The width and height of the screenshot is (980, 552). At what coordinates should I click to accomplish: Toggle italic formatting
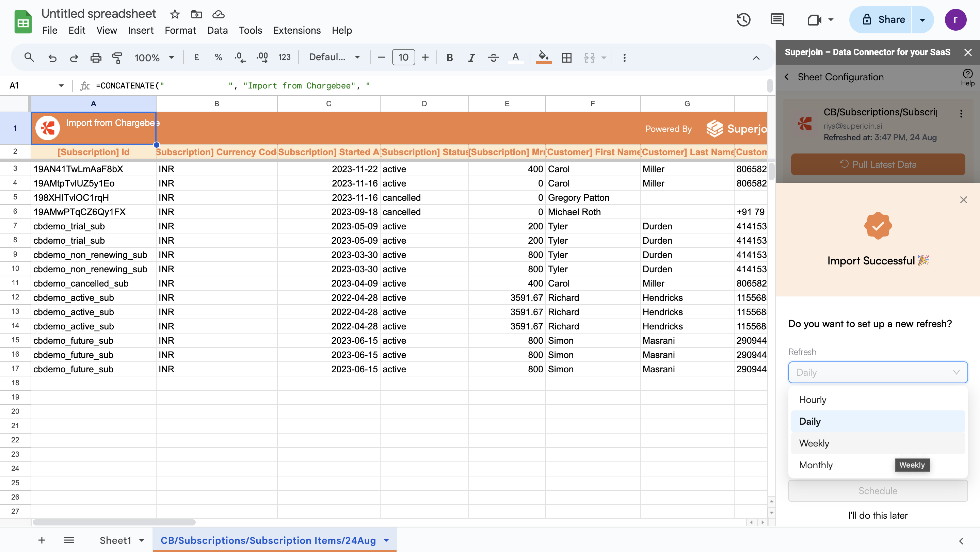(x=471, y=58)
